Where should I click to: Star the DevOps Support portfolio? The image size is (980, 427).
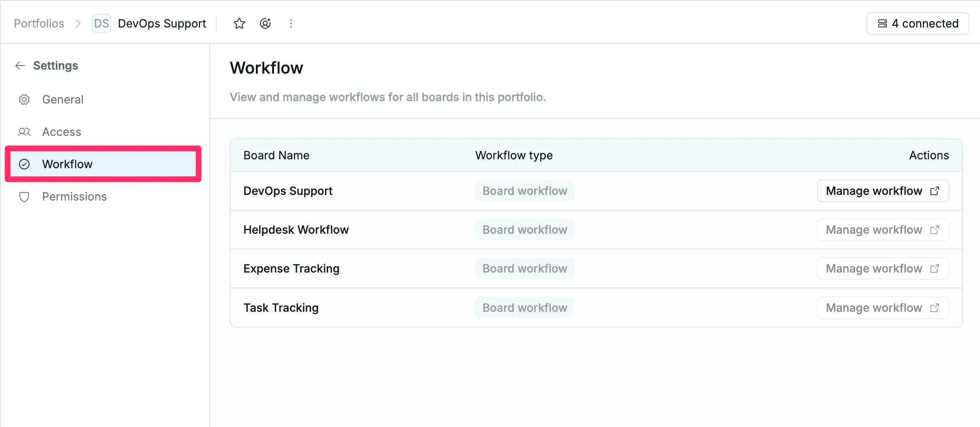[x=239, y=23]
